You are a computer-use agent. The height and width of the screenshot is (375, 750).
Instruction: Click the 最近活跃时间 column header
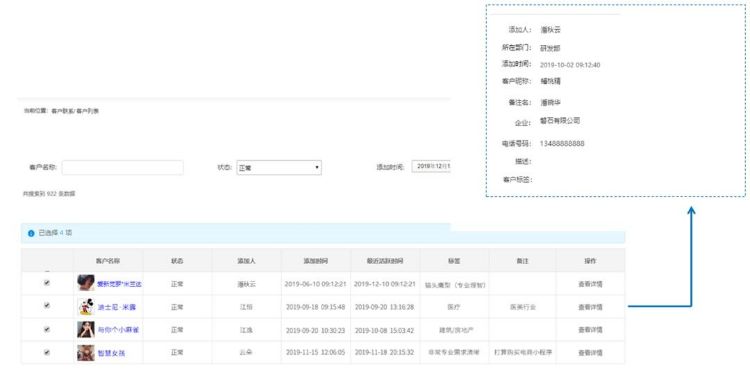(x=385, y=261)
